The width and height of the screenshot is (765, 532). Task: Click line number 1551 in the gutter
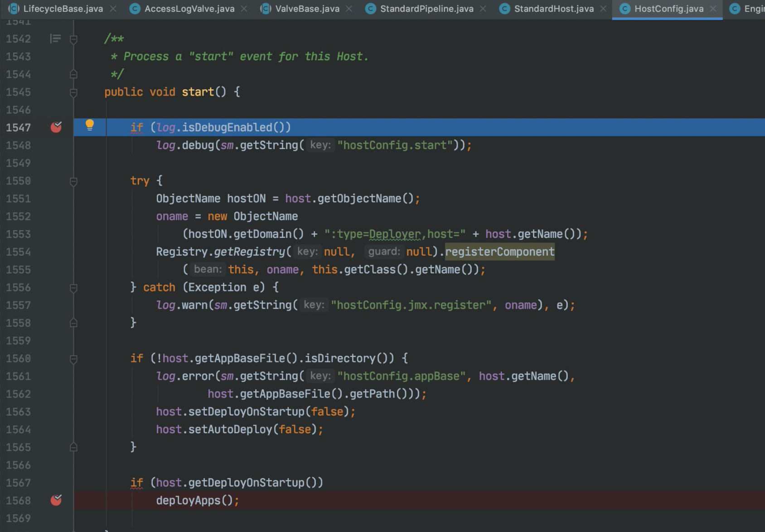point(19,198)
